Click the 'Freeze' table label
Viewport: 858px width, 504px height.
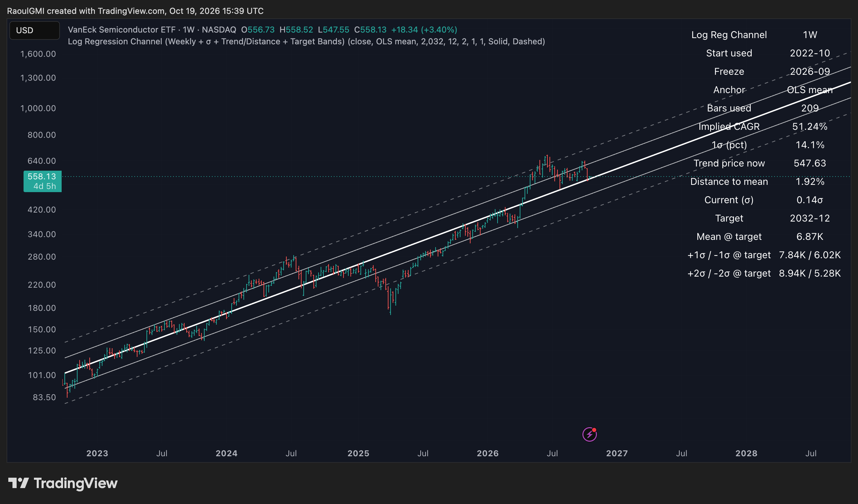729,71
